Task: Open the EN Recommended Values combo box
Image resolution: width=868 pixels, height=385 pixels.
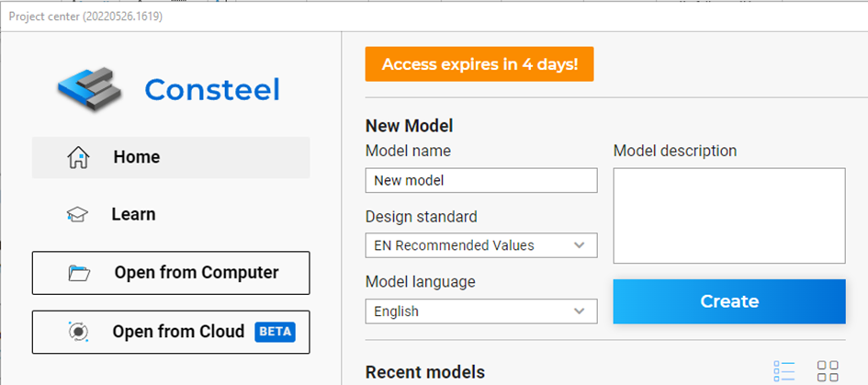Action: tap(481, 245)
